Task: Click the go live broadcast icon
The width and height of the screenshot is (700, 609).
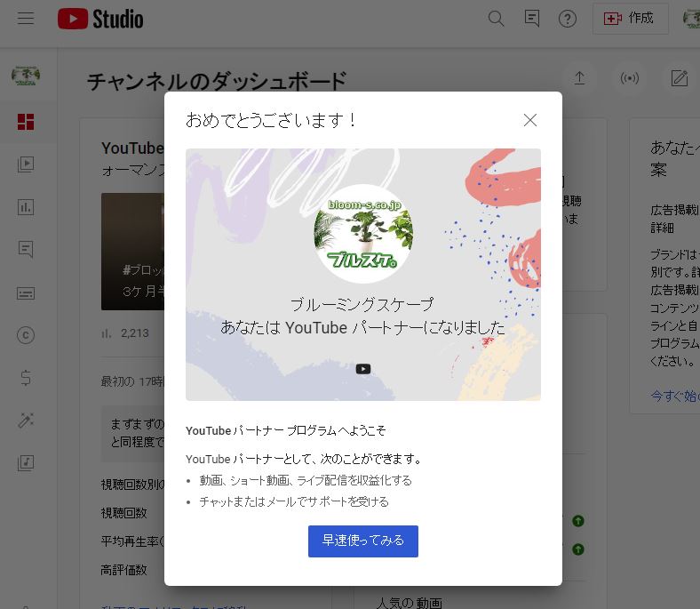Action: click(630, 78)
